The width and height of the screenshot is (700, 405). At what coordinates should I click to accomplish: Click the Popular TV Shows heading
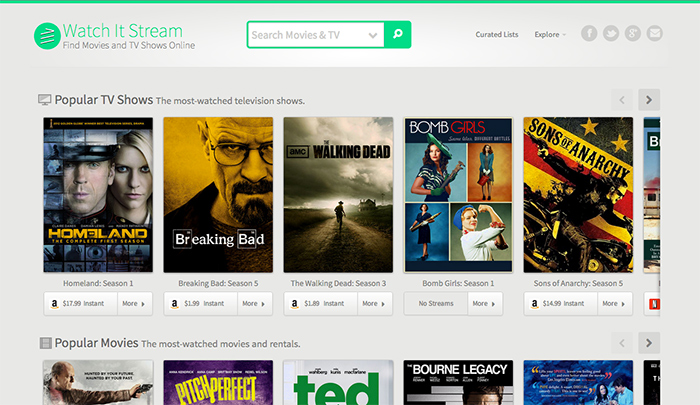pos(104,100)
